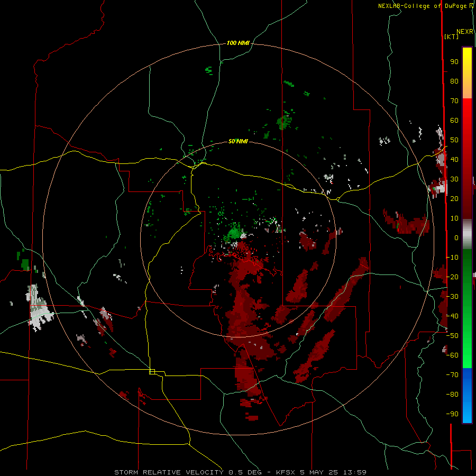Click the 70 value on velocity scale
Screen dimensions: 476x476
point(454,101)
